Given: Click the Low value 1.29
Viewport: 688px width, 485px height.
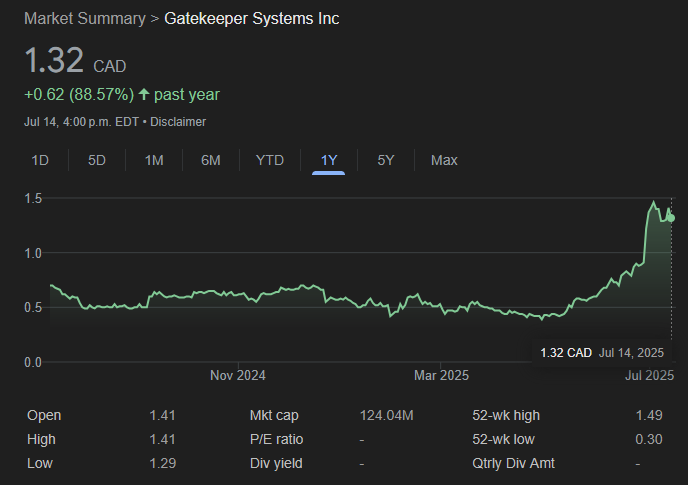Looking at the screenshot, I should click(162, 463).
